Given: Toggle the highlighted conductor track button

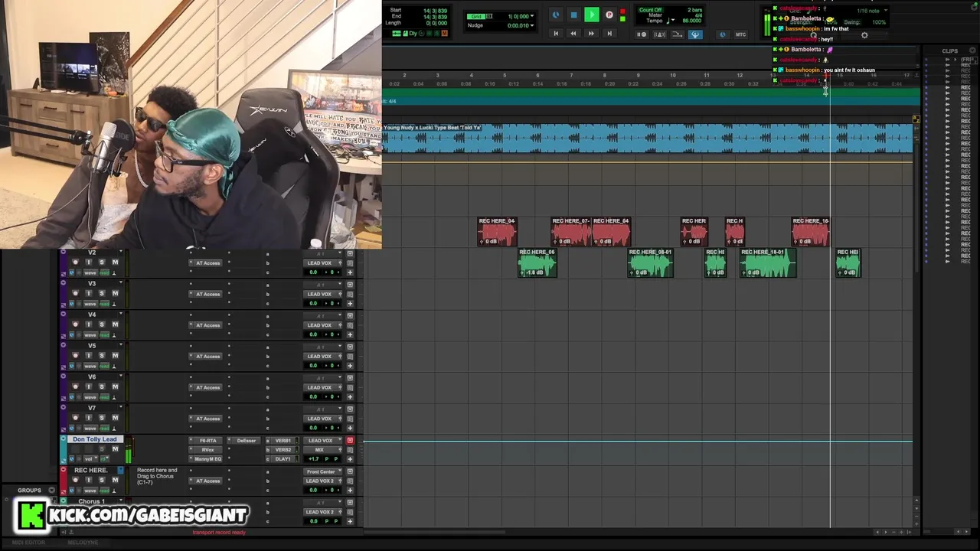Looking at the screenshot, I should pos(695,34).
